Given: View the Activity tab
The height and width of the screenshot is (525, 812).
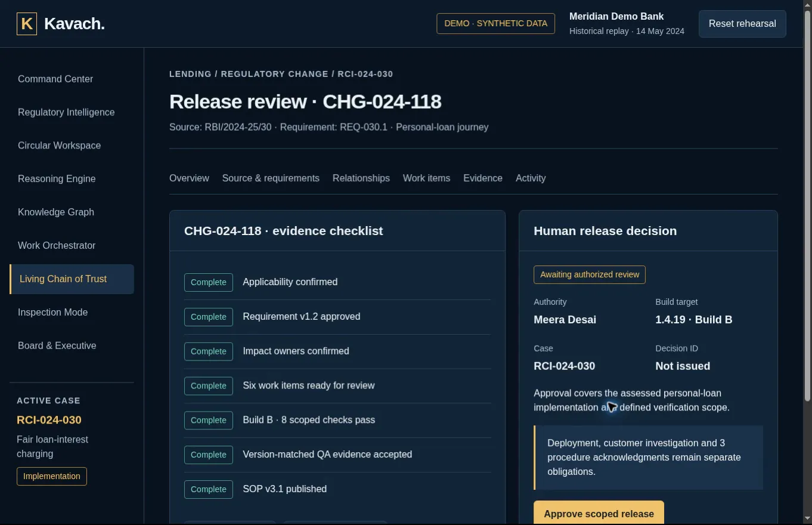Looking at the screenshot, I should pyautogui.click(x=531, y=178).
